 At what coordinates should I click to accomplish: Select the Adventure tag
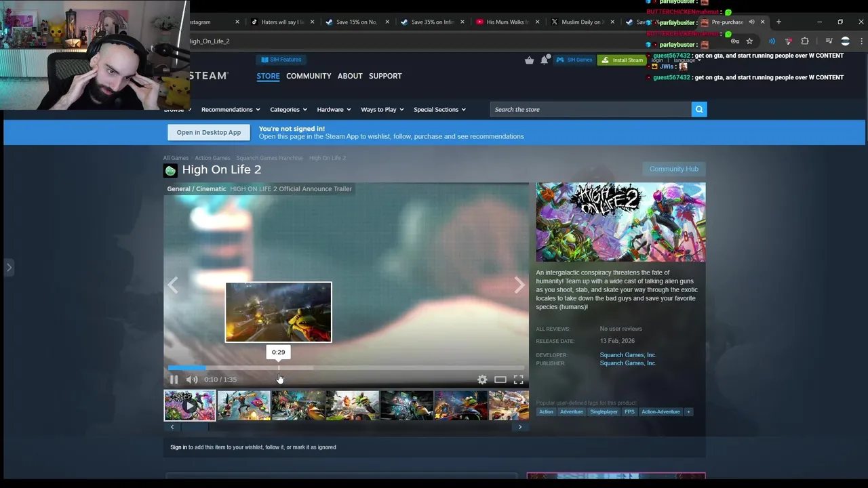click(572, 411)
